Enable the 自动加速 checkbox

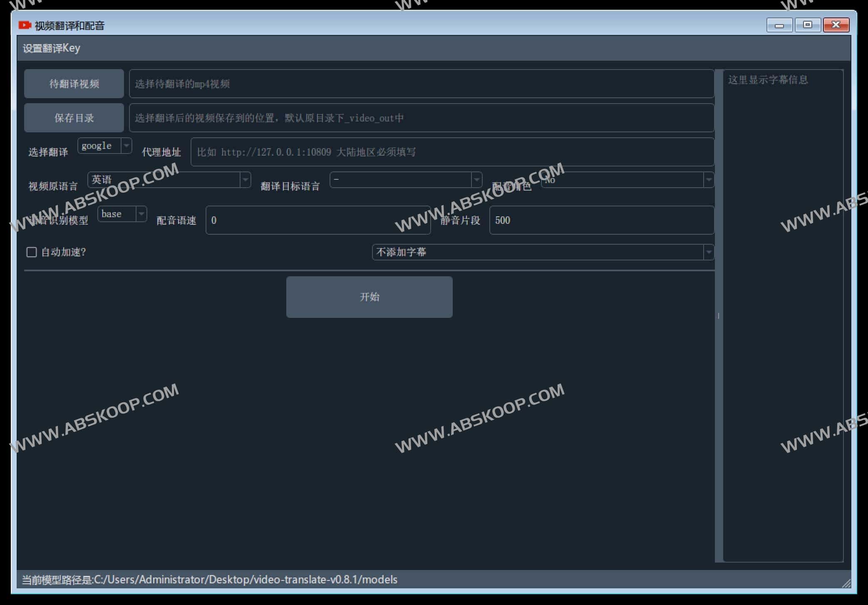click(x=32, y=252)
